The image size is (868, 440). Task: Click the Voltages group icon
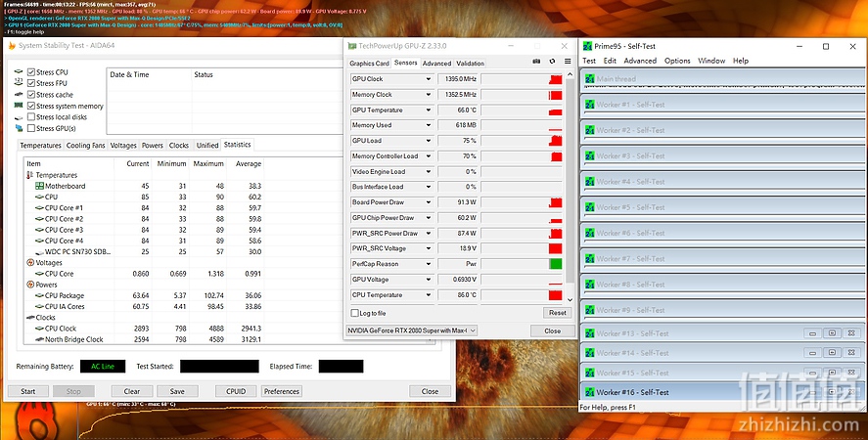pyautogui.click(x=30, y=263)
